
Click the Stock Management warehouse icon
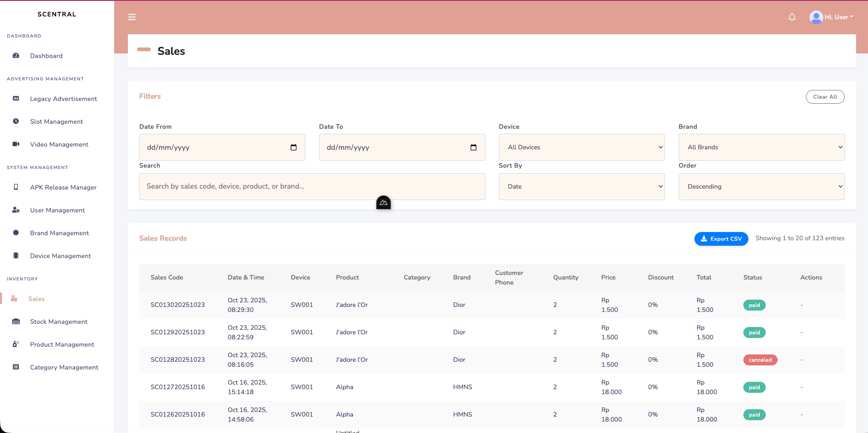click(16, 322)
